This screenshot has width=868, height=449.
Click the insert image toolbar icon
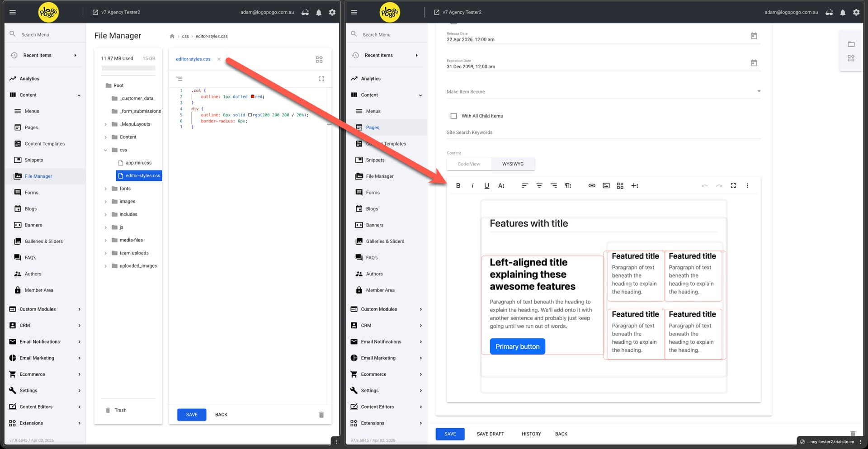[x=606, y=185]
